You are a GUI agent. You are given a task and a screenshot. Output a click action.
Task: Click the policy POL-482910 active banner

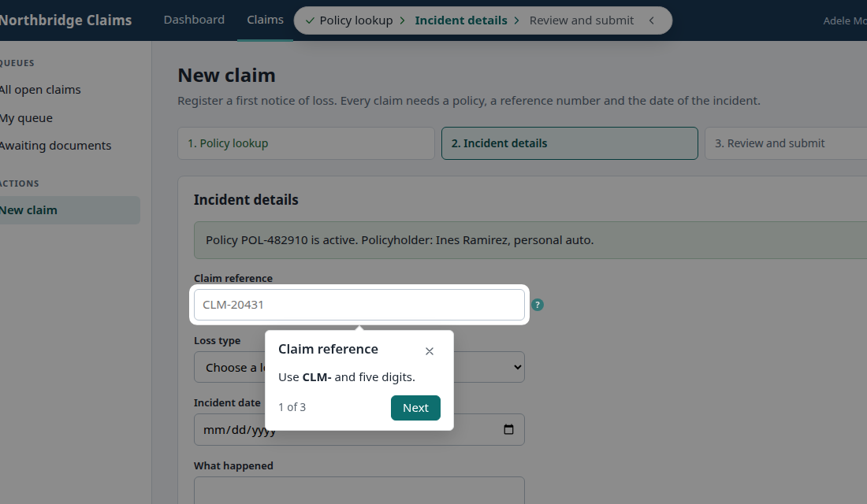pyautogui.click(x=530, y=240)
